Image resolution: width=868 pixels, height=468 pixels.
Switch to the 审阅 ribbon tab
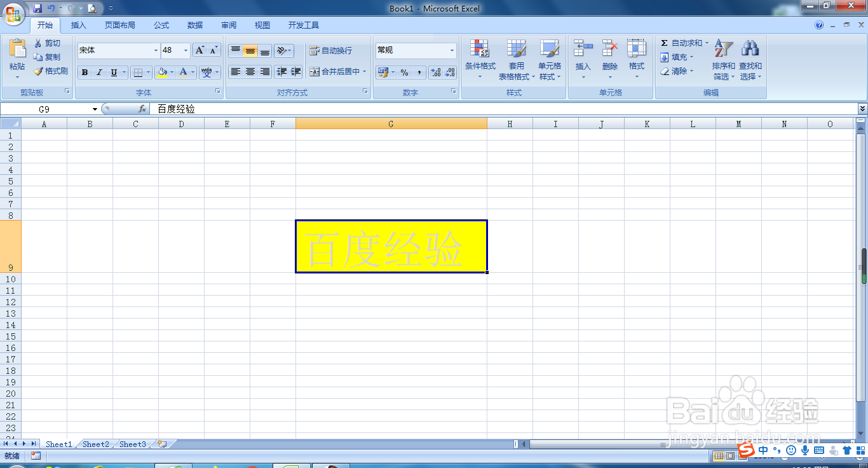(229, 25)
